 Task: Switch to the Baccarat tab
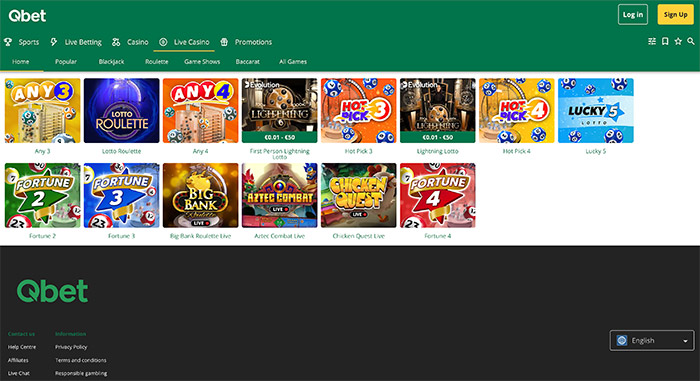tap(247, 62)
